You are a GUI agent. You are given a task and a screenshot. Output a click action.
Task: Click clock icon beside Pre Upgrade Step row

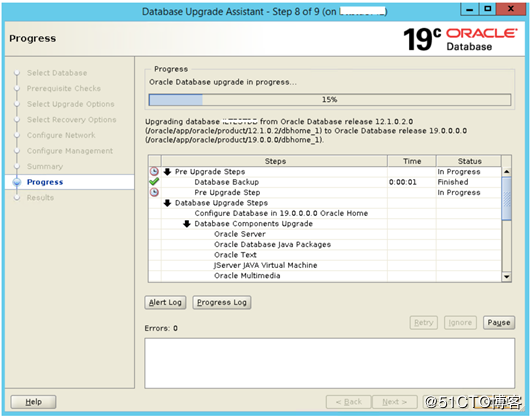[154, 192]
